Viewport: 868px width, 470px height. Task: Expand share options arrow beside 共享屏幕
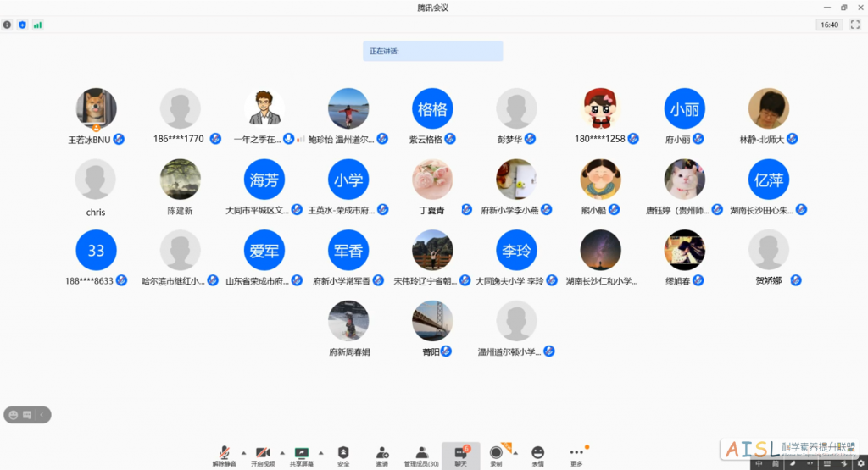(320, 453)
